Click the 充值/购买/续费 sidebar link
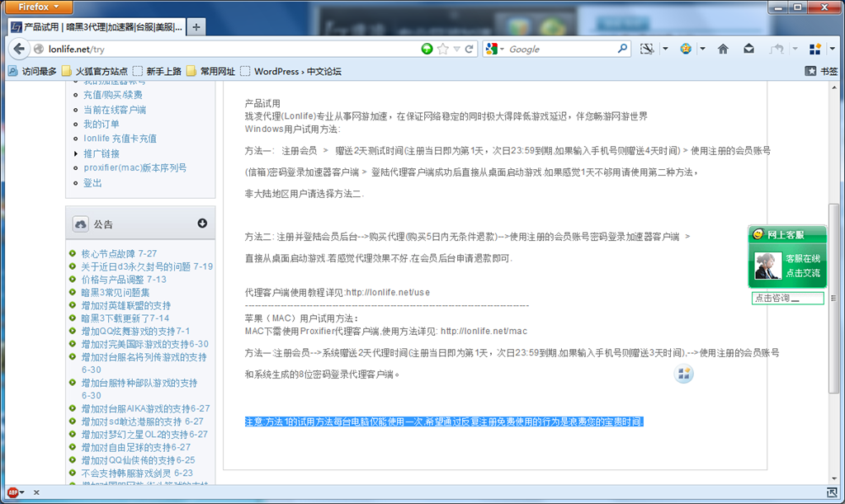This screenshot has height=504, width=845. pos(112,95)
